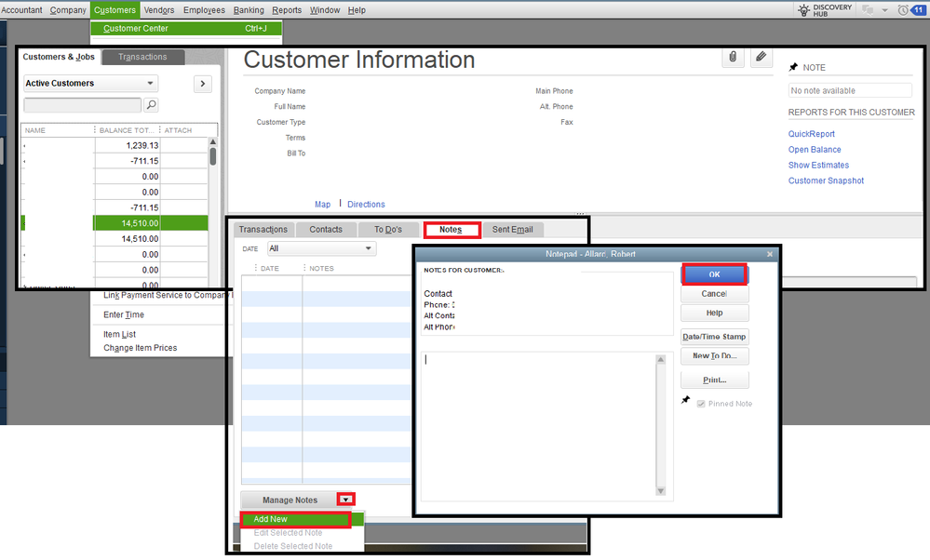The width and height of the screenshot is (930, 560).
Task: Click the chat bubbles icon in top bar
Action: click(867, 10)
